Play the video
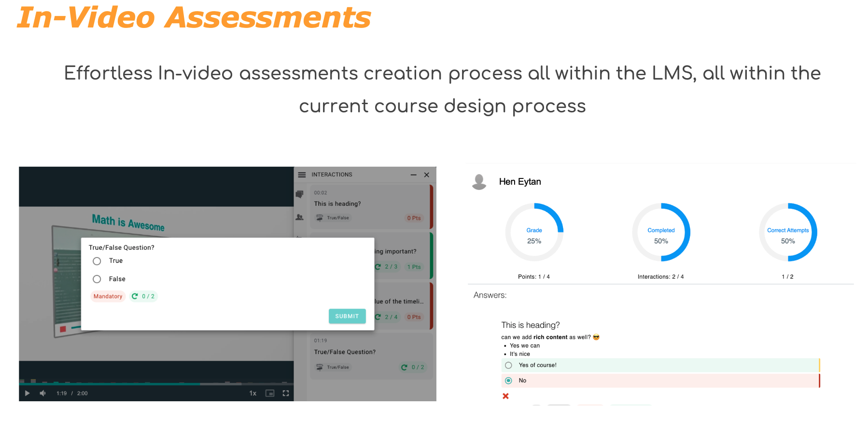868x434 pixels. click(x=27, y=393)
